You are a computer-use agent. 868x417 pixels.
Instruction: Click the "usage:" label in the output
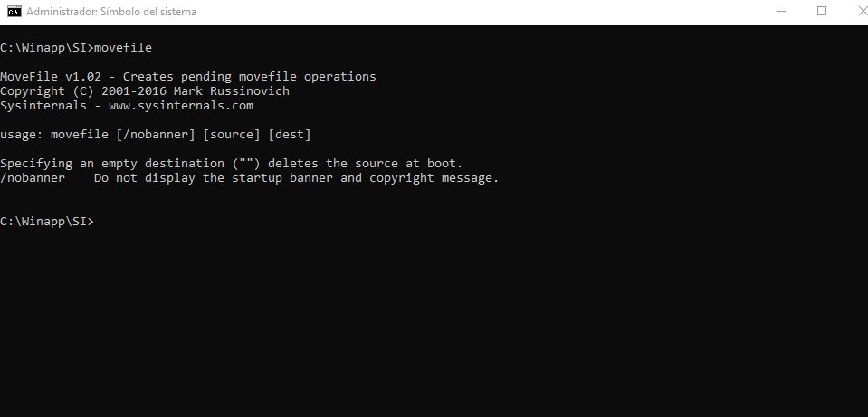pos(22,135)
